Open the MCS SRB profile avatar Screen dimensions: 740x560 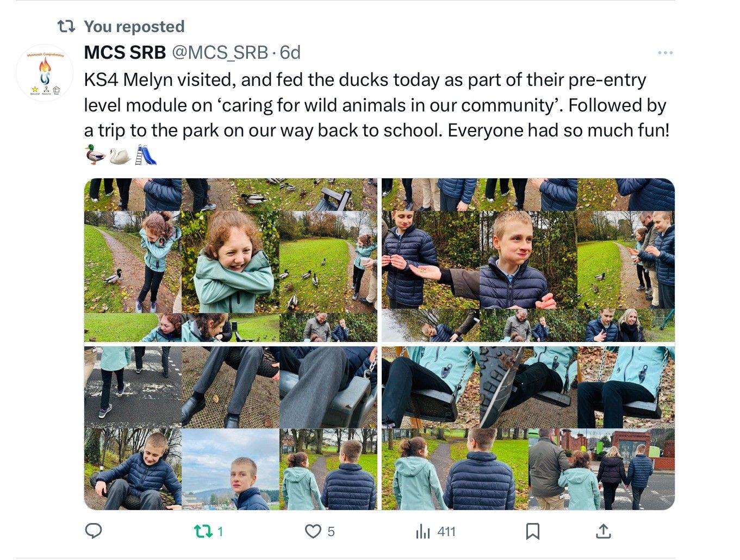[45, 73]
